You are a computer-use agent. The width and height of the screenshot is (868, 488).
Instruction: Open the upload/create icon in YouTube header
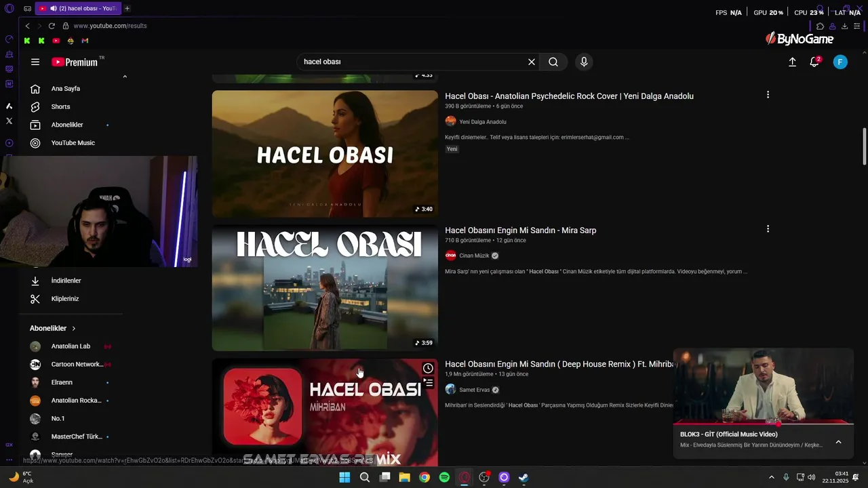pos(792,62)
